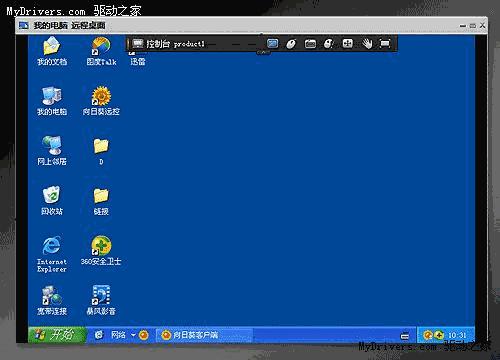The height and width of the screenshot is (360, 500).
Task: Click the 控制台 monitor icon in remote toolbar
Action: (138, 44)
